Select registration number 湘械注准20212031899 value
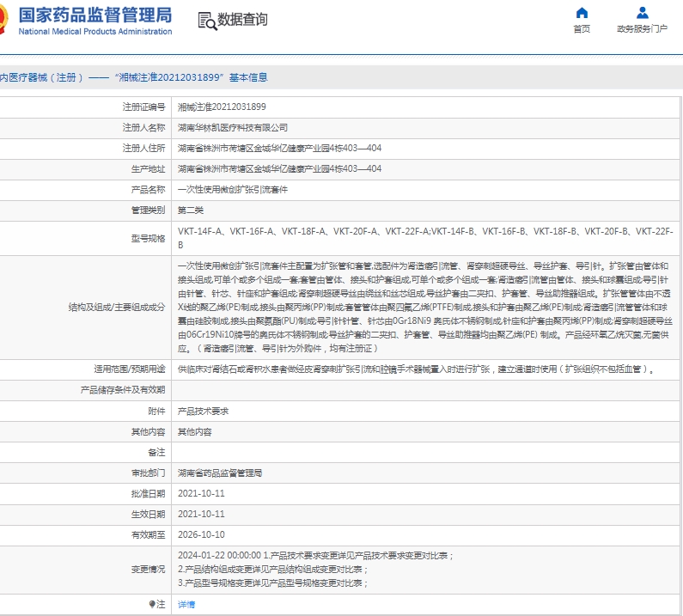This screenshot has height=616, width=683. click(x=222, y=107)
